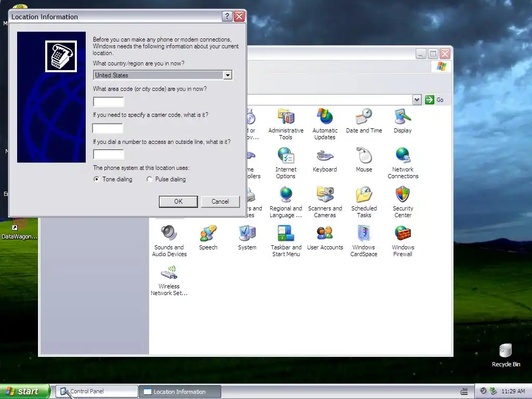532x399 pixels.
Task: Open User Accounts icon
Action: click(325, 238)
